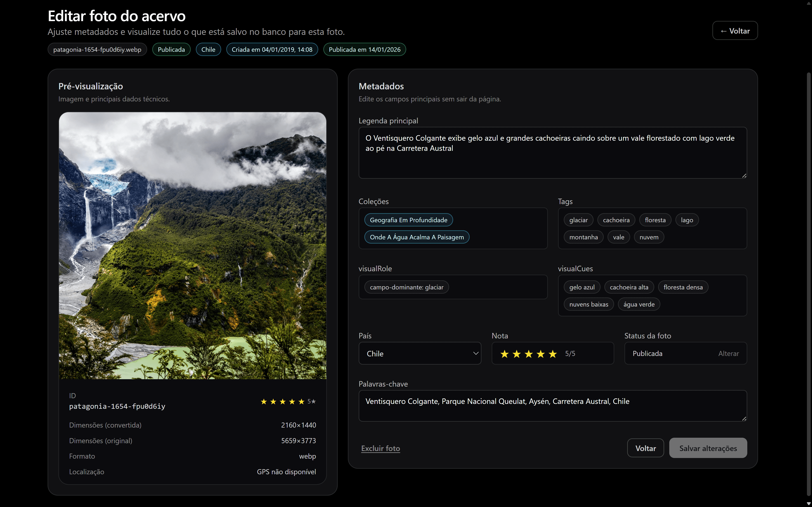Click the third star in Nota rating
This screenshot has height=507, width=812.
(x=528, y=354)
